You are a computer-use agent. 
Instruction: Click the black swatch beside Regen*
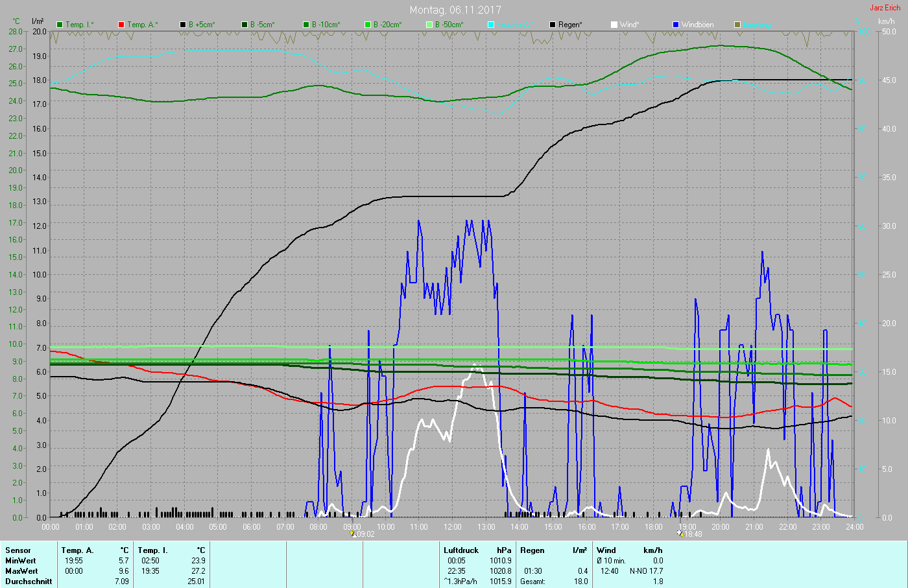pos(553,25)
